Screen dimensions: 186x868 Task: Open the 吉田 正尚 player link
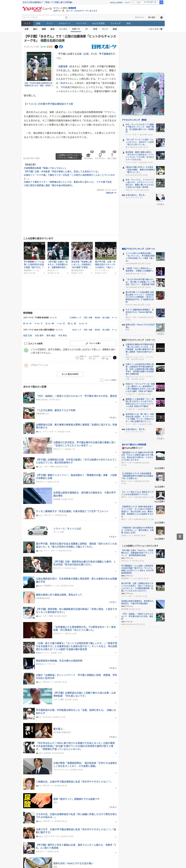point(28,336)
